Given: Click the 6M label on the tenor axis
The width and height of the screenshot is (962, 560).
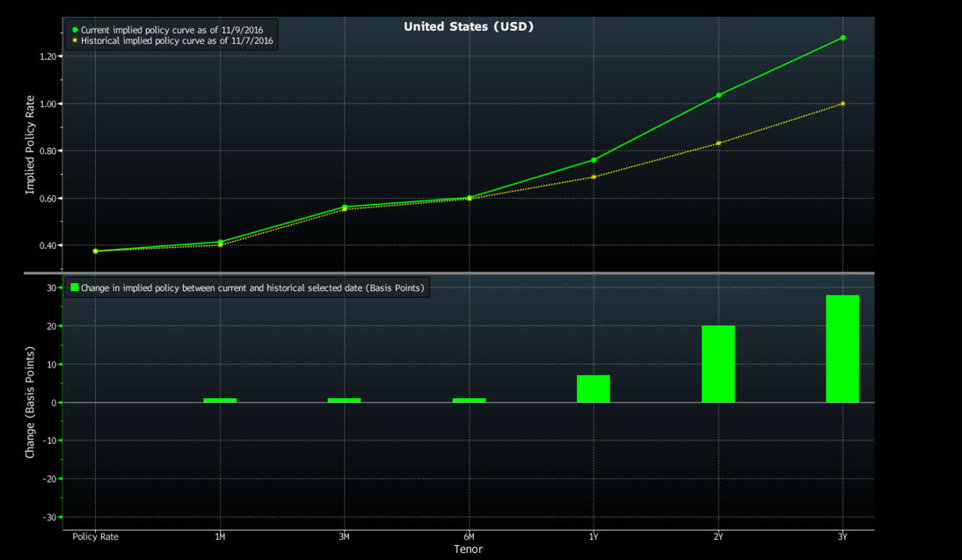Looking at the screenshot, I should click(x=469, y=536).
